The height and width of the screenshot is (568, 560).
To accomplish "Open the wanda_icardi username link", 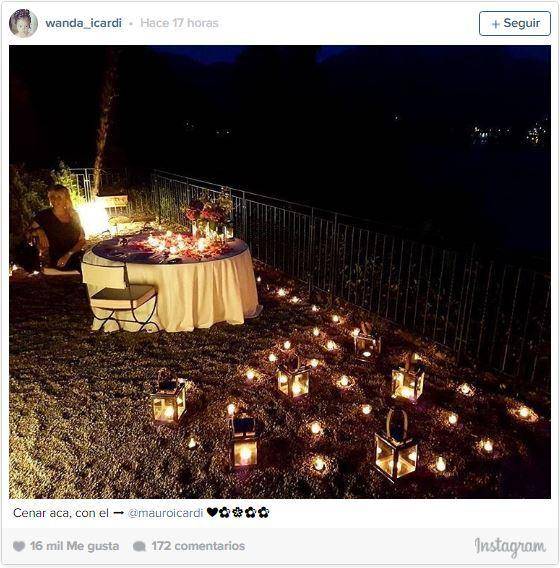I will (x=84, y=23).
